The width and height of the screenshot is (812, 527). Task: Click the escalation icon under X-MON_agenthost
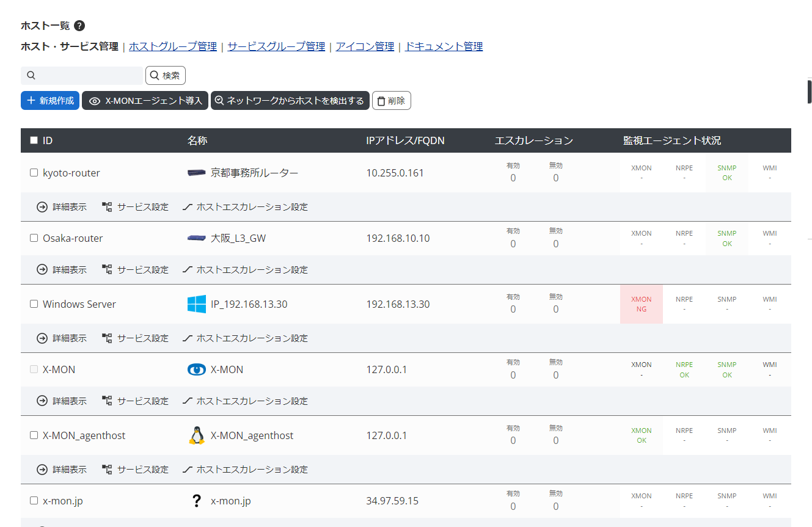click(x=188, y=469)
